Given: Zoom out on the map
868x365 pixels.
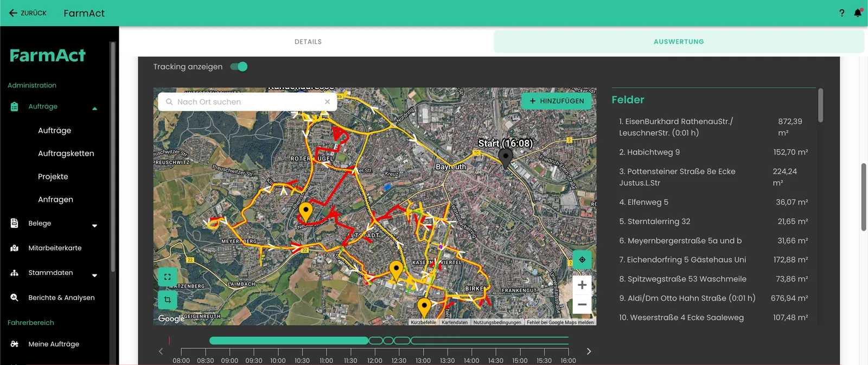Looking at the screenshot, I should 582,305.
